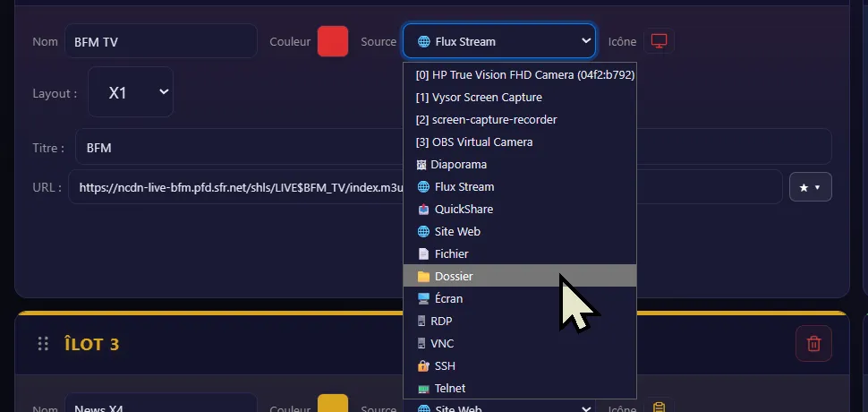Click the trash icon in ÎLOT 3 header
This screenshot has height=412, width=868.
(813, 343)
